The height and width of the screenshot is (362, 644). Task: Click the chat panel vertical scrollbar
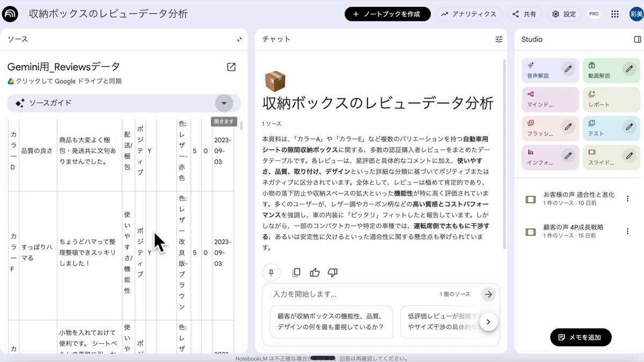pyautogui.click(x=504, y=153)
